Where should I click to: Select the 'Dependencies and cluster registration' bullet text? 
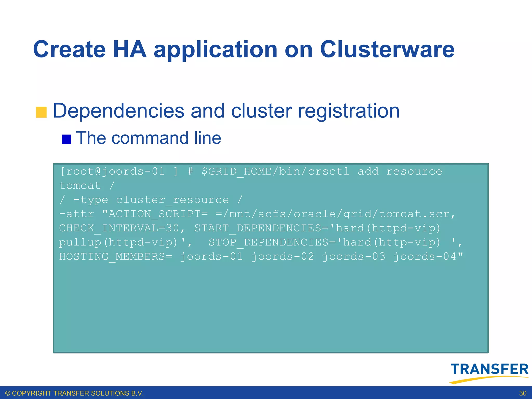(226, 111)
